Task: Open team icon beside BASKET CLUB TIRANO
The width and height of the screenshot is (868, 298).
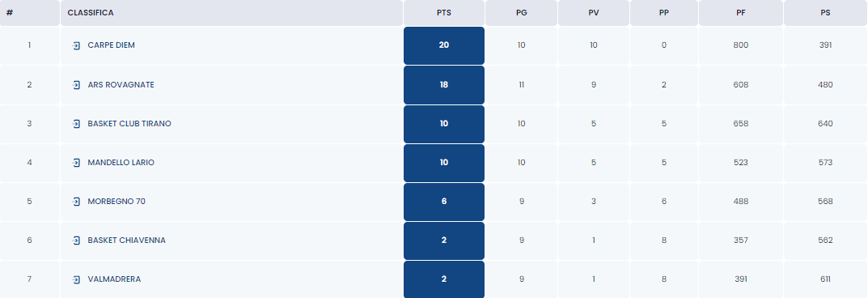Action: [x=76, y=124]
